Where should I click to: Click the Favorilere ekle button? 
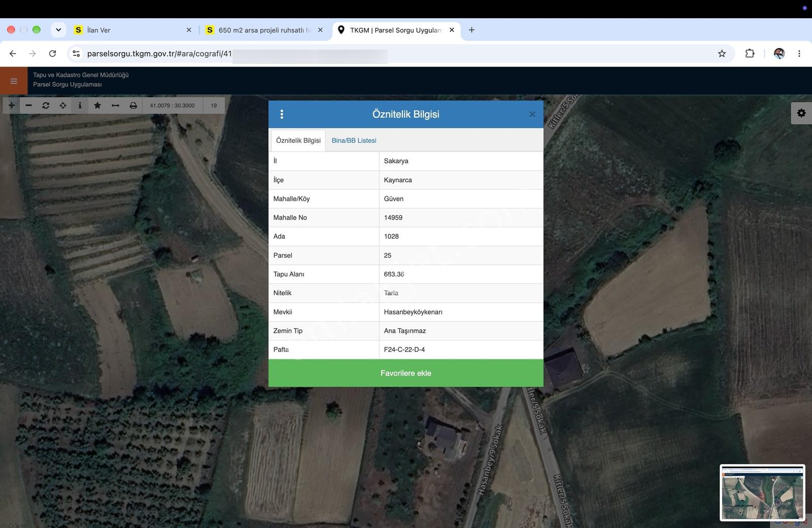pos(406,373)
